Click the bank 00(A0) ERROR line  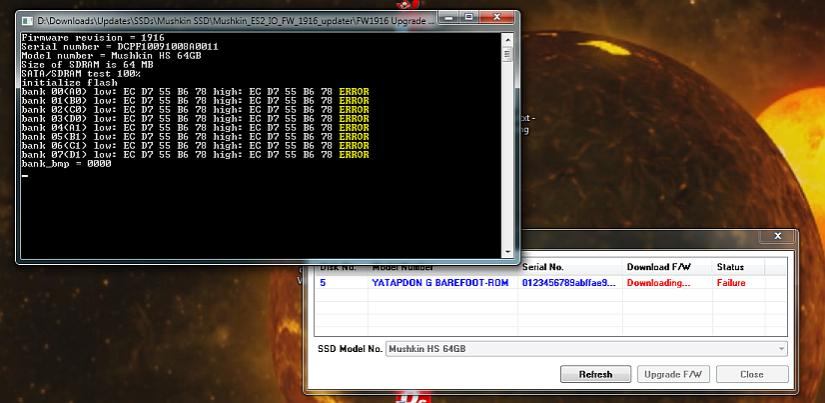coord(195,92)
